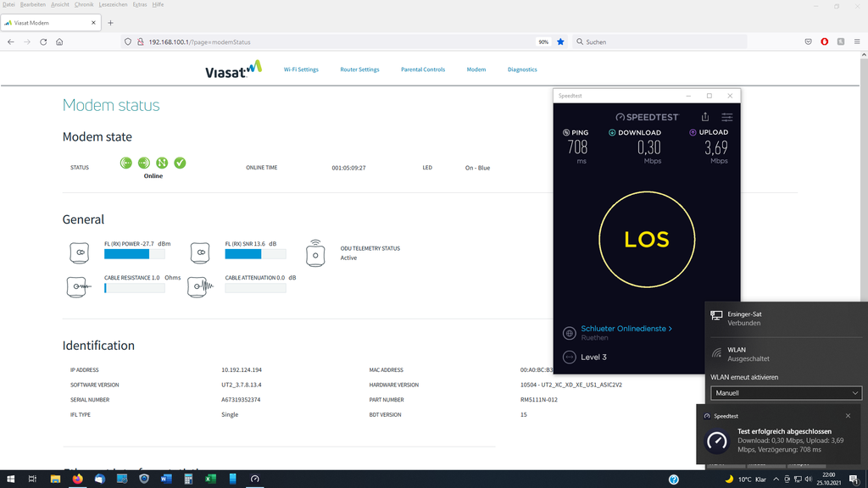
Task: Open Word from the taskbar
Action: coord(166,480)
